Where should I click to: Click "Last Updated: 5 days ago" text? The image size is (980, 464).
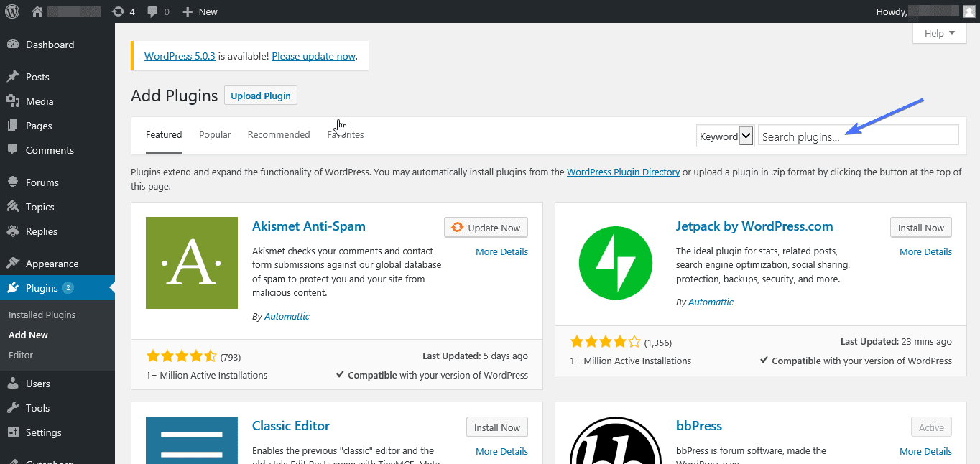475,356
